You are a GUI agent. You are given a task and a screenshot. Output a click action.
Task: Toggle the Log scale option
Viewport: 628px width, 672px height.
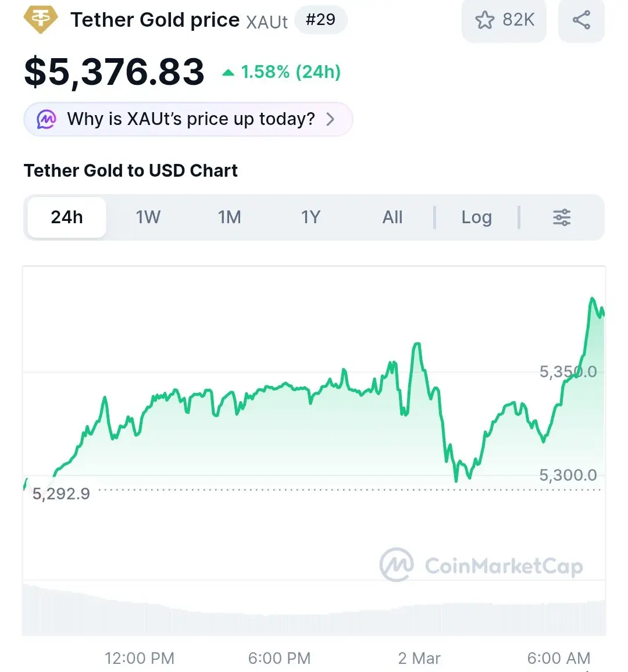[x=476, y=217]
